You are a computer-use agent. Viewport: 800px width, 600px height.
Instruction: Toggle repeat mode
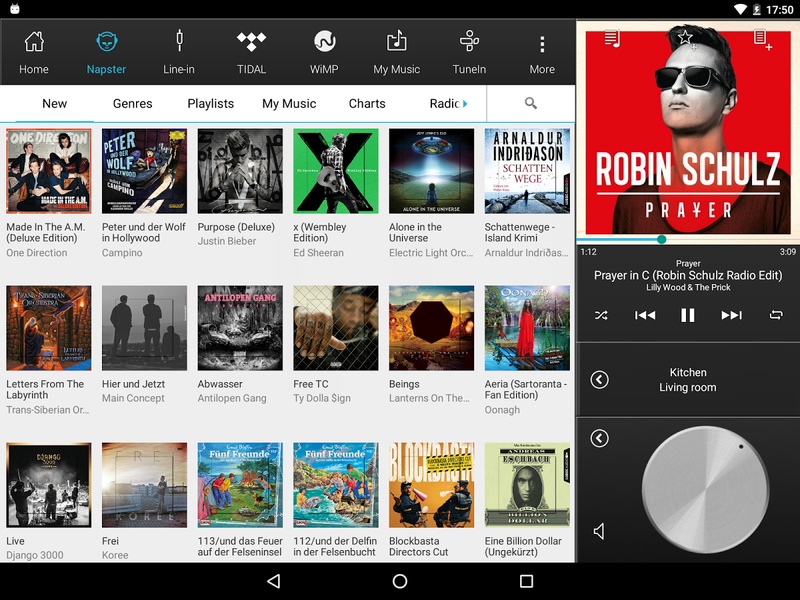coord(776,315)
